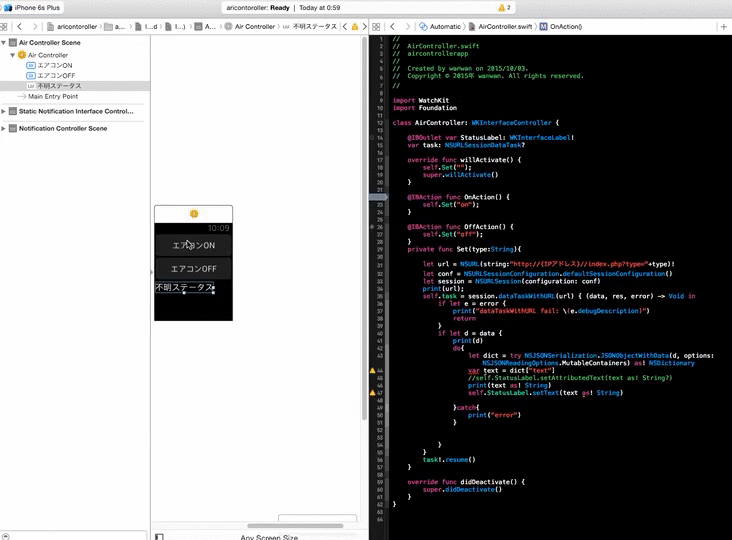Select Static Notification Interface Control... scene row
The width and height of the screenshot is (732, 540).
click(71, 111)
